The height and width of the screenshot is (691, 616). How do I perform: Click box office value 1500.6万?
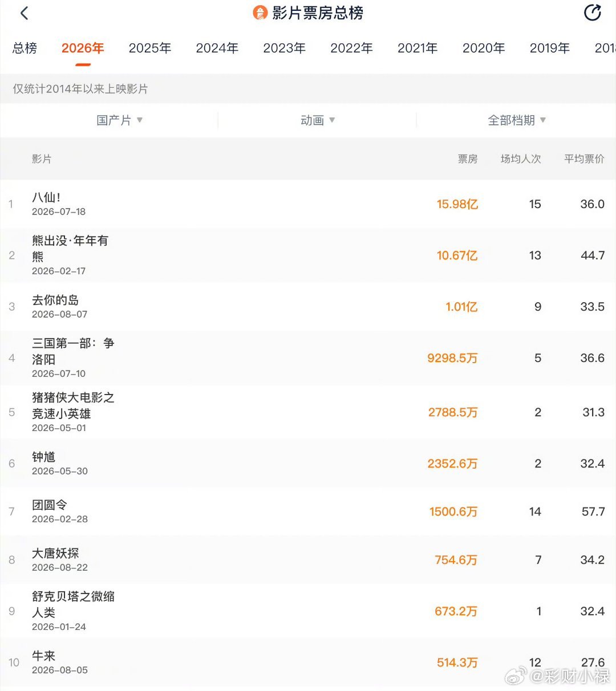pyautogui.click(x=453, y=511)
